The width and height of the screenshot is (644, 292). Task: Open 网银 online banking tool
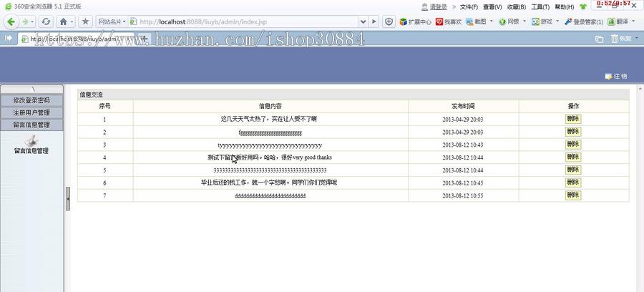pos(509,21)
